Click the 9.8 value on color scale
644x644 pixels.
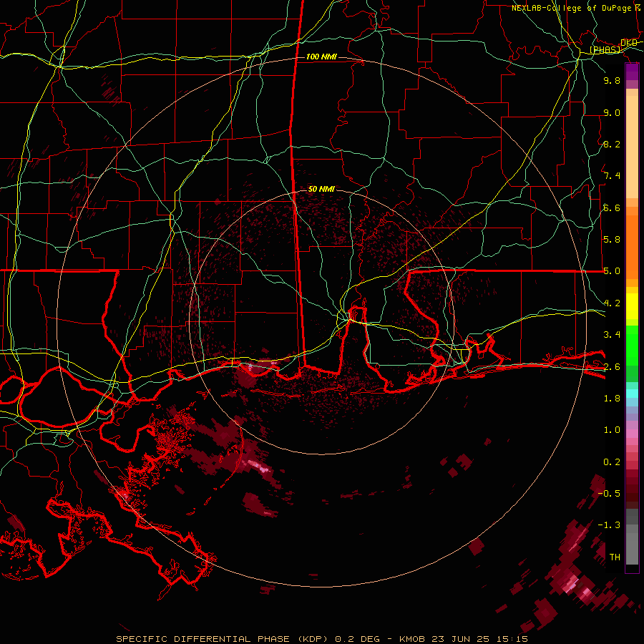tap(612, 80)
